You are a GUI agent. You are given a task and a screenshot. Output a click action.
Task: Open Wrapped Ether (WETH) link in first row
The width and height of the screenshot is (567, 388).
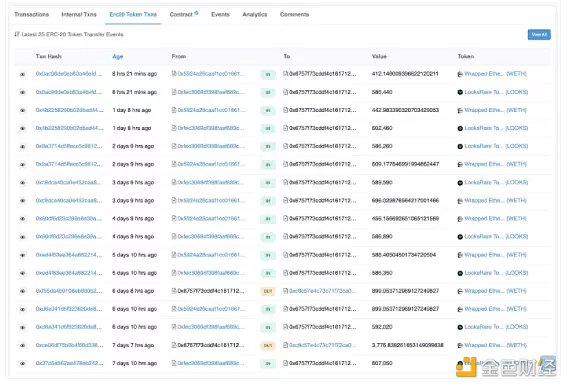click(x=495, y=74)
